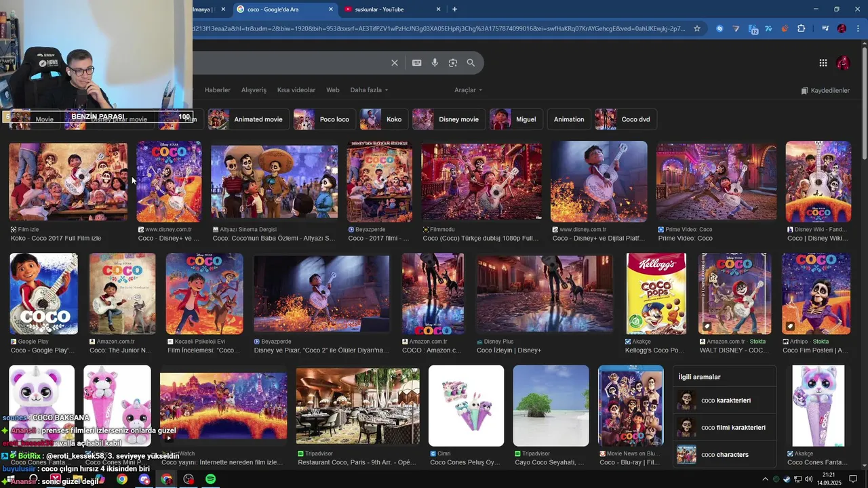The width and height of the screenshot is (868, 488).
Task: Filter by the 'Coco dvd' chip
Action: (x=625, y=119)
